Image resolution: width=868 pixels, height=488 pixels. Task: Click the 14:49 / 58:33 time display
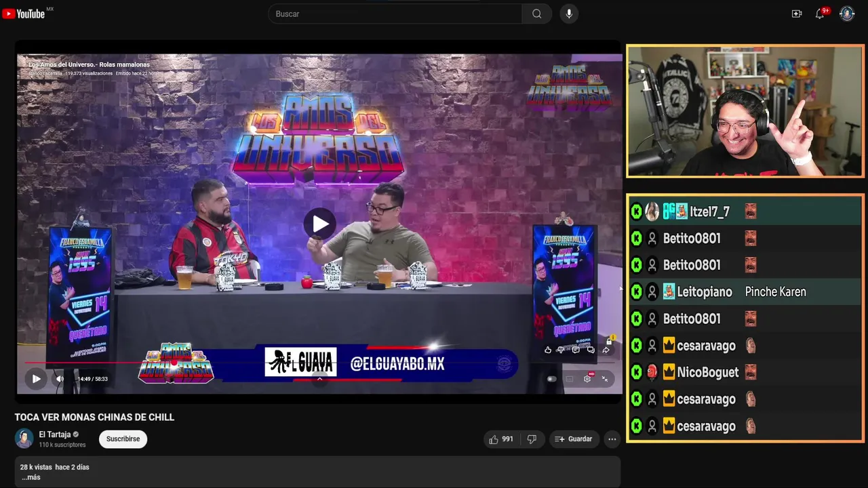pos(92,379)
